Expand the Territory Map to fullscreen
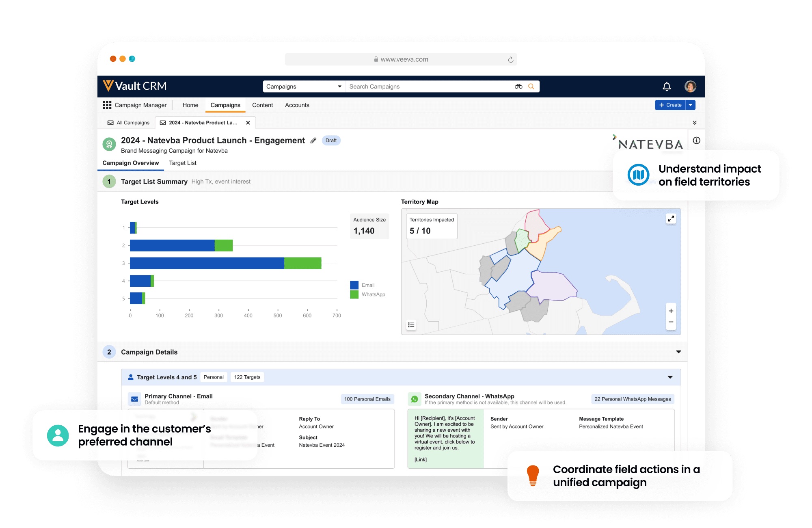 point(671,219)
